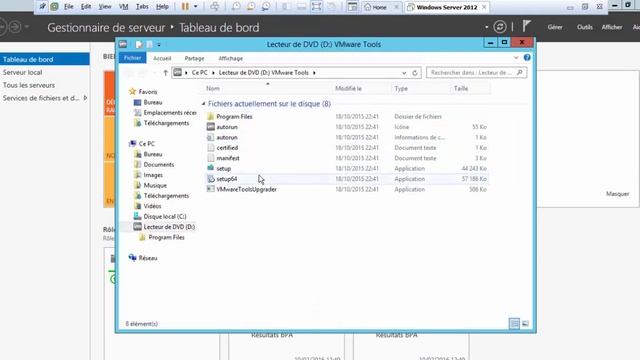Open the Fichier tab in Explorer
Image resolution: width=640 pixels, height=360 pixels.
132,58
